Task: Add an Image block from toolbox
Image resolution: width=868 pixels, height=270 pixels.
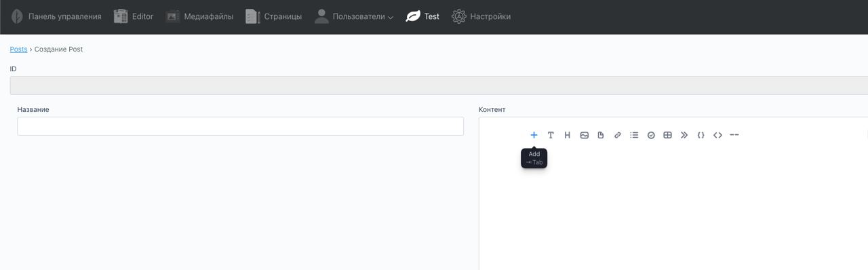Action: pos(584,135)
